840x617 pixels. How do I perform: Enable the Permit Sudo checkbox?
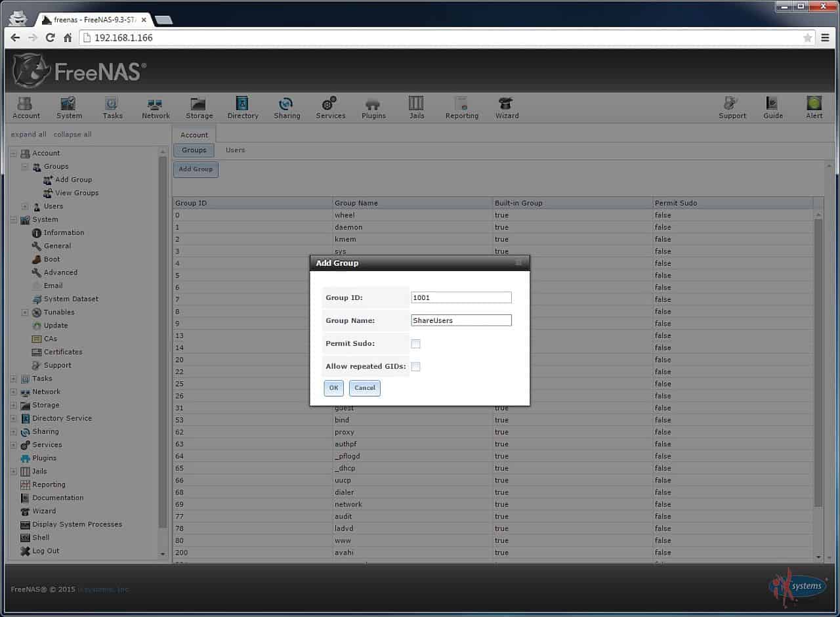coord(415,344)
